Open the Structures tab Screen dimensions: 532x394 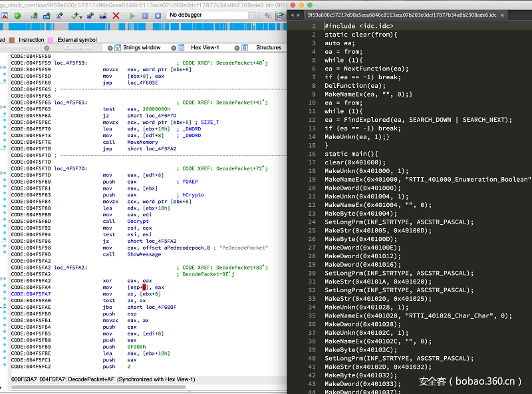269,48
